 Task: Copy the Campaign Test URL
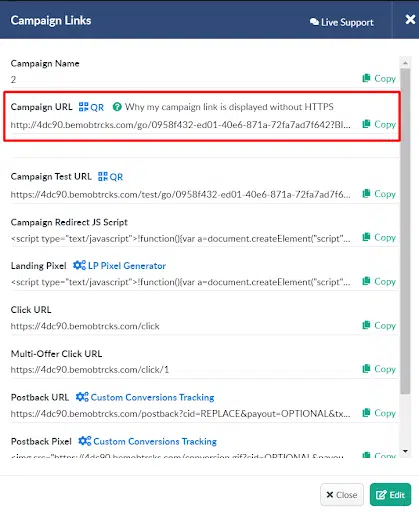pos(379,194)
